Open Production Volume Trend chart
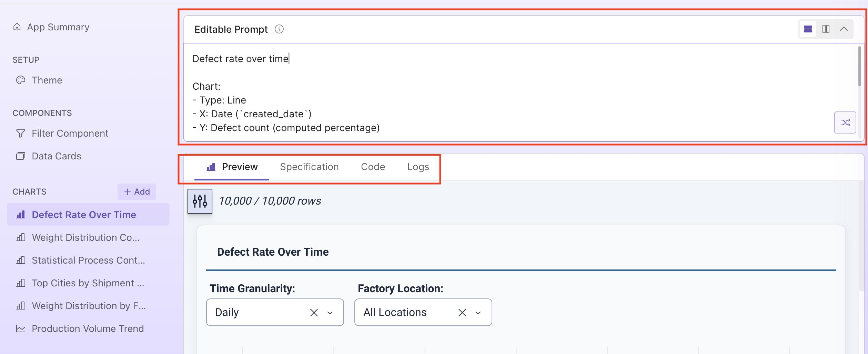Image resolution: width=868 pixels, height=354 pixels. (88, 328)
